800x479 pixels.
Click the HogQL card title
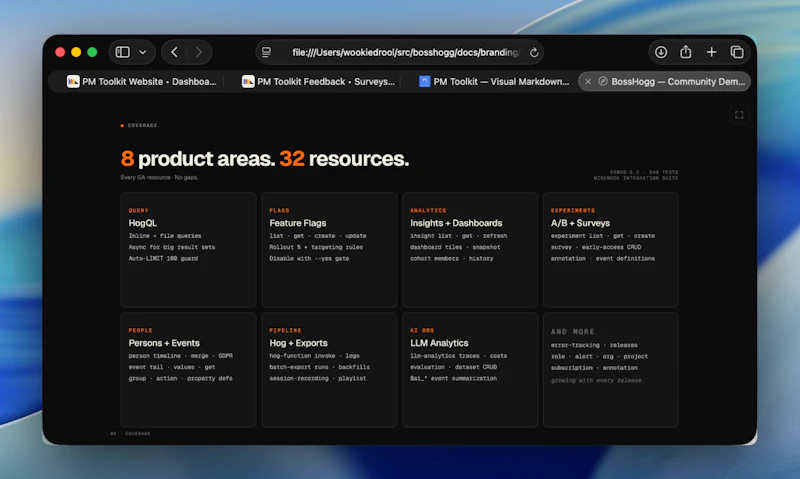click(x=143, y=223)
